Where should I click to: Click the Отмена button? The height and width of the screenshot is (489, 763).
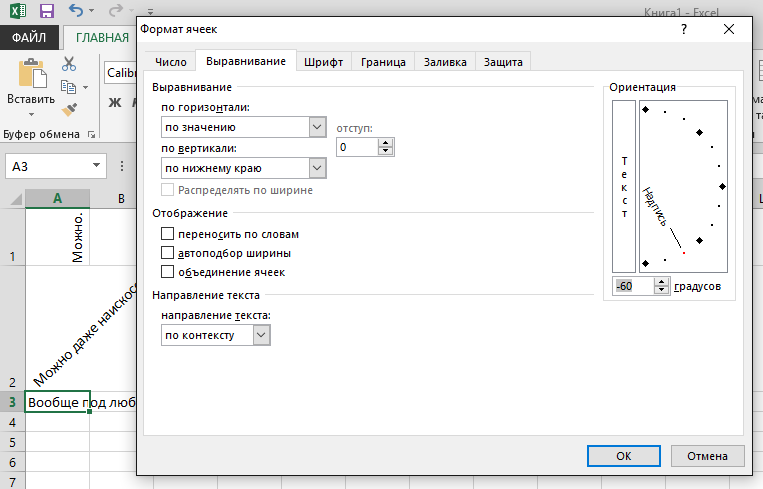[x=707, y=456]
